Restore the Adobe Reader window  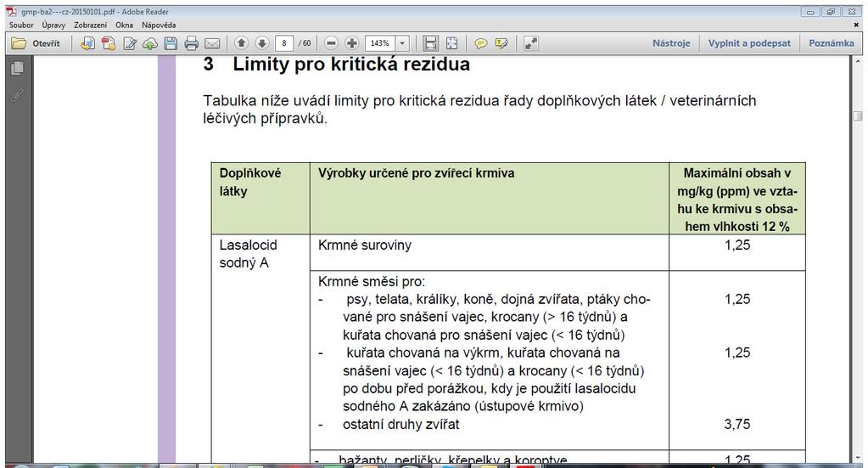(x=831, y=12)
